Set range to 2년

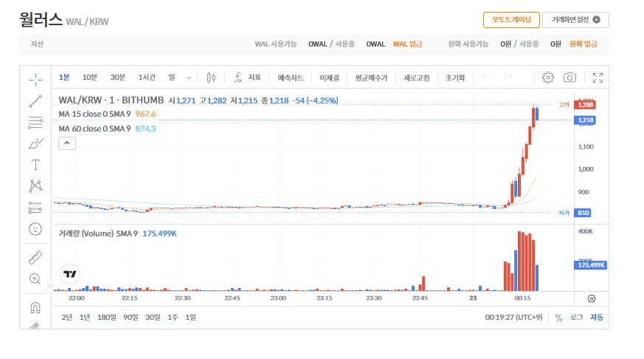tap(67, 318)
